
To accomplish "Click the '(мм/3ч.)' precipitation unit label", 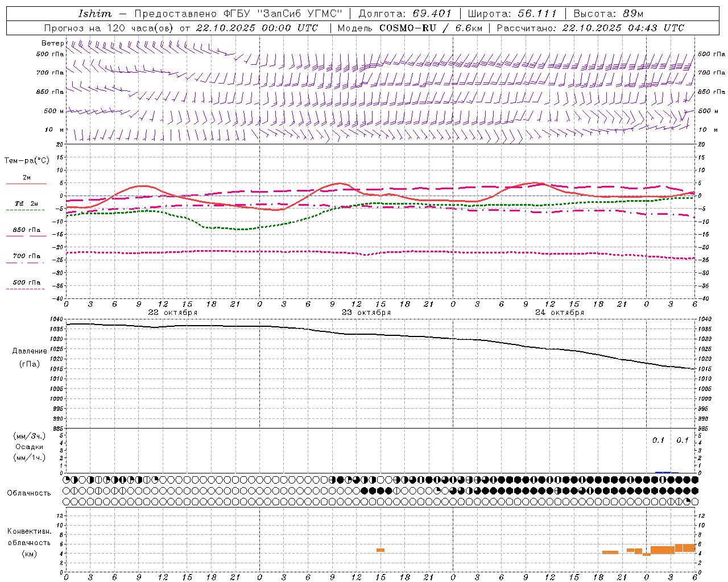I will coord(29,436).
